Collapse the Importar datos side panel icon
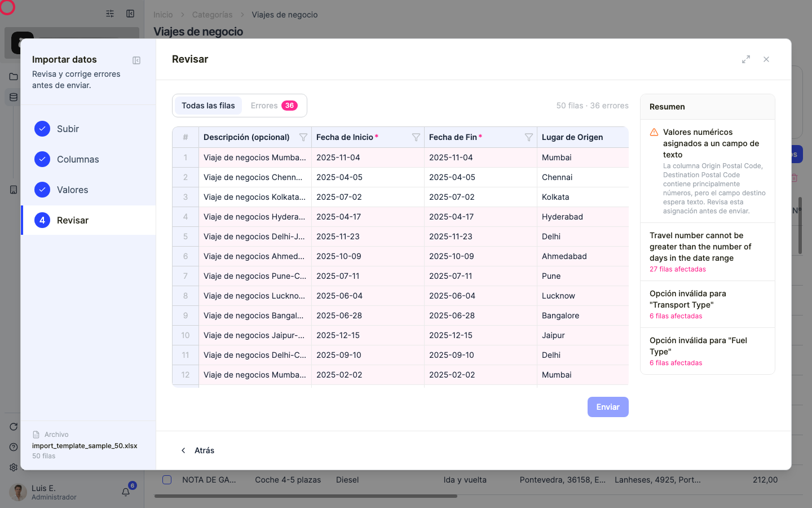 [x=136, y=60]
